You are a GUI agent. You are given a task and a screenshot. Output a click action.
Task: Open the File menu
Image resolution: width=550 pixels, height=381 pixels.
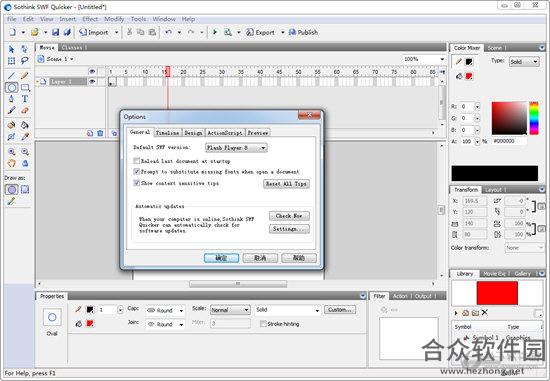pos(12,19)
